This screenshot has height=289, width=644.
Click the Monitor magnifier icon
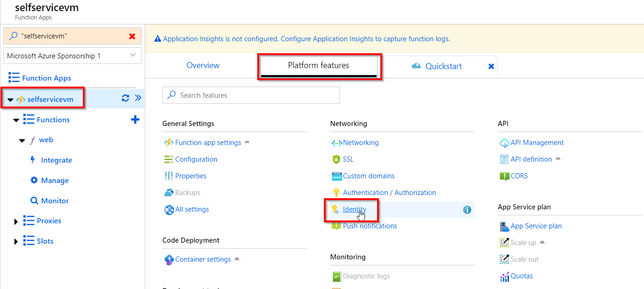click(34, 201)
